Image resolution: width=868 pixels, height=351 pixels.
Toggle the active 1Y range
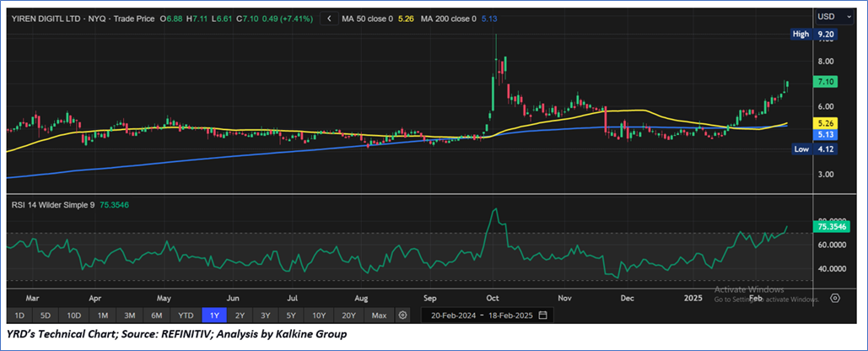[213, 315]
